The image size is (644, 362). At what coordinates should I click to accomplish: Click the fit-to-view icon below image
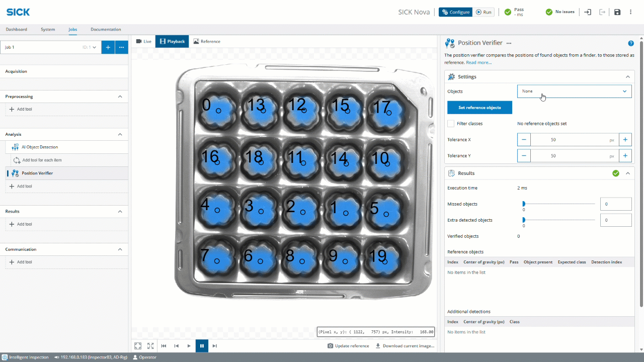pos(138,346)
